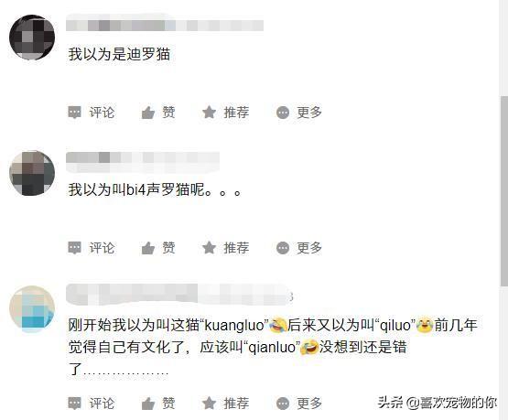
Task: Open more options for bi4声罗猫 comment
Action: [283, 248]
